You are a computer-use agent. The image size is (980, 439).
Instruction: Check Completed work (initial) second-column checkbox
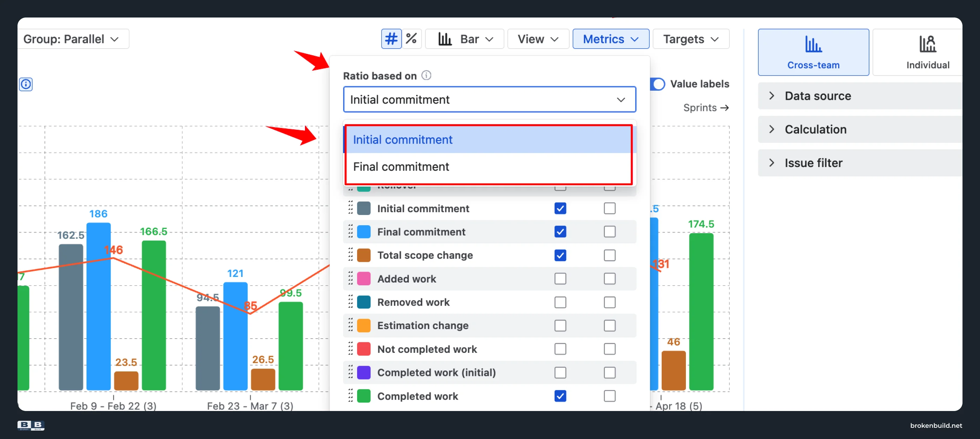(610, 372)
